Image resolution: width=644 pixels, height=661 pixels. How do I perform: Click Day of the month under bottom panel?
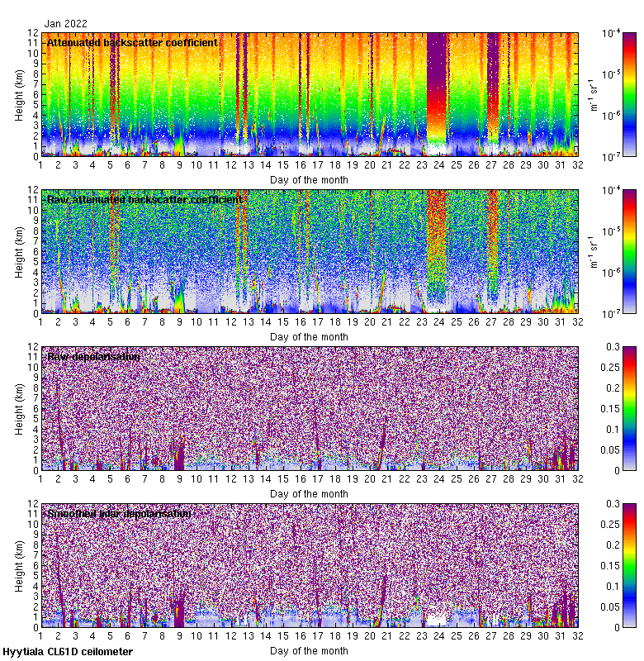point(309,650)
